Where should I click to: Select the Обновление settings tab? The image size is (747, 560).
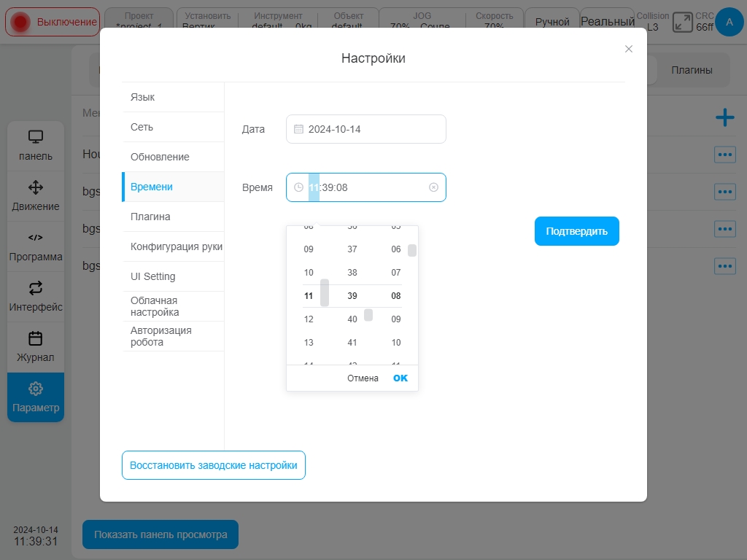[x=174, y=157]
